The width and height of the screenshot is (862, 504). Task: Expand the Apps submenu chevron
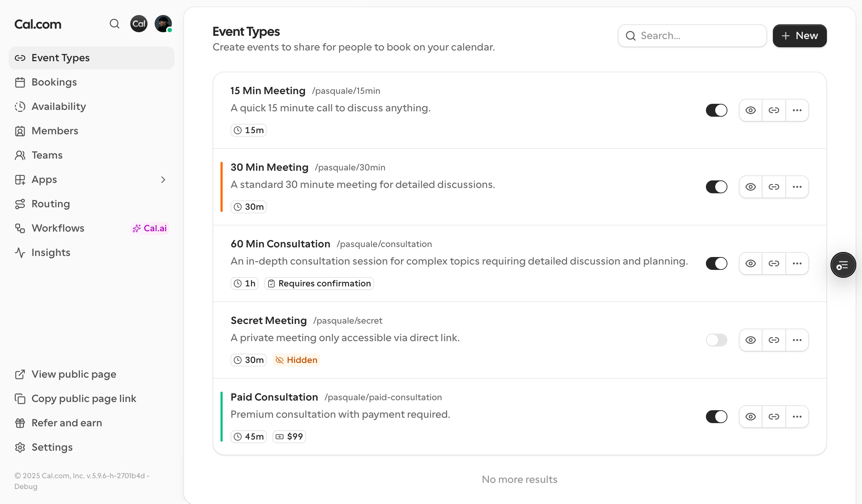163,180
